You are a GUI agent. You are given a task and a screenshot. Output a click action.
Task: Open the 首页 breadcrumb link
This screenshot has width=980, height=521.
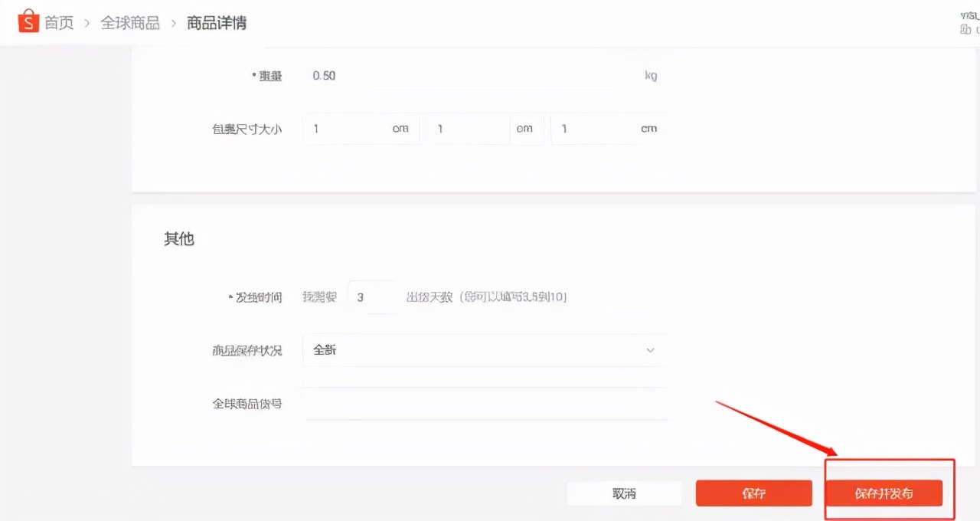coord(58,22)
